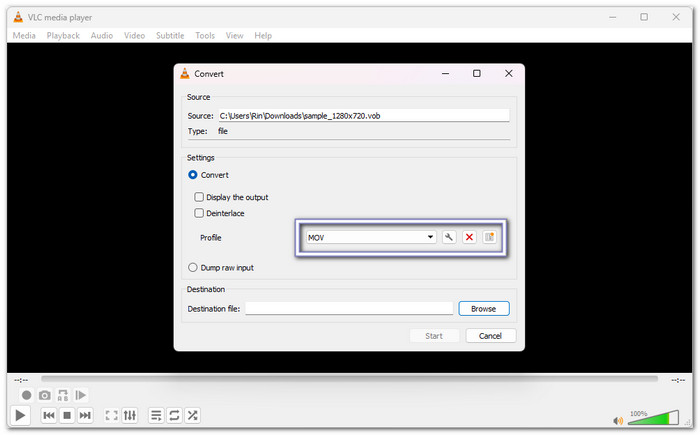The image size is (700, 435).
Task: Open the Media menu
Action: 24,35
